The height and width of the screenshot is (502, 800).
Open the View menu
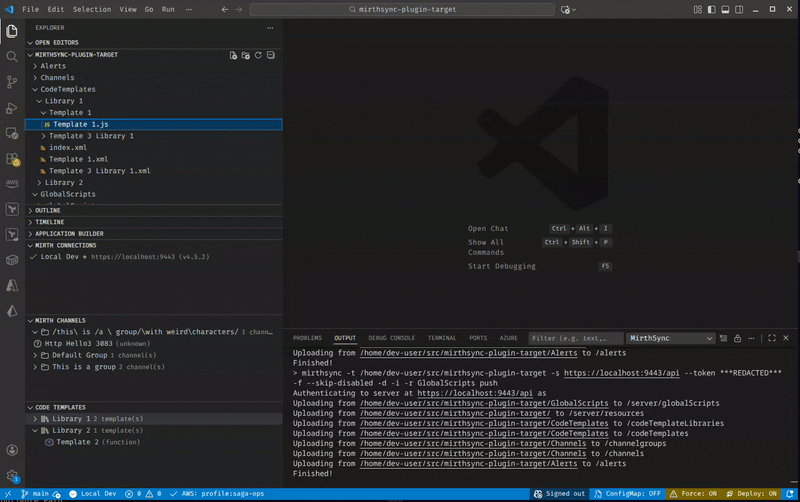pyautogui.click(x=128, y=9)
